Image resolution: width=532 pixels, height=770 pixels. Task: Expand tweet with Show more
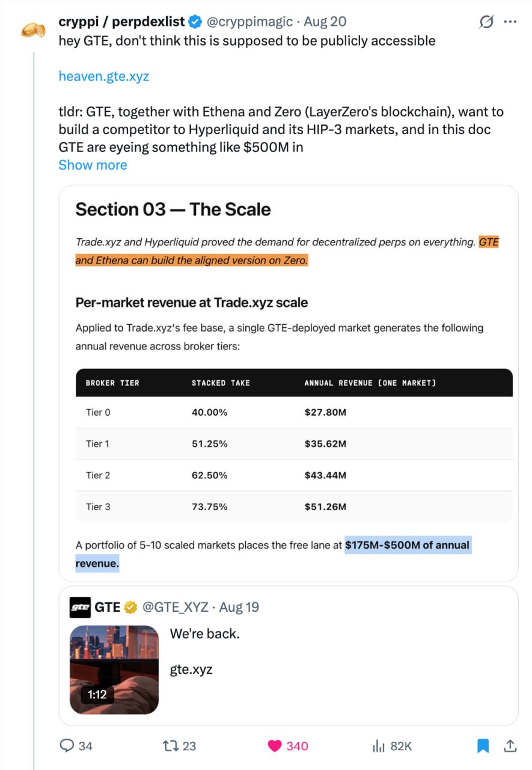93,165
